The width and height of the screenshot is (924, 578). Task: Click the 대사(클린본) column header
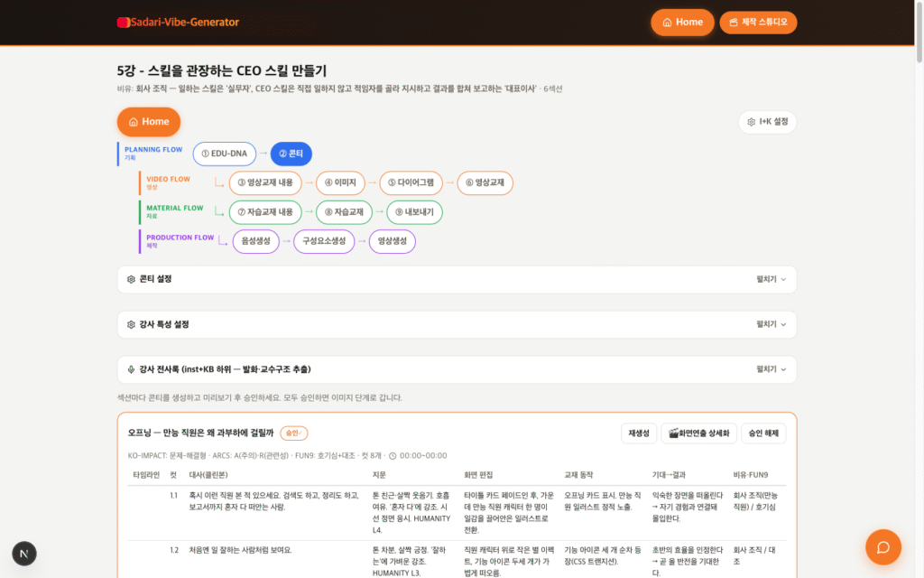click(x=208, y=475)
